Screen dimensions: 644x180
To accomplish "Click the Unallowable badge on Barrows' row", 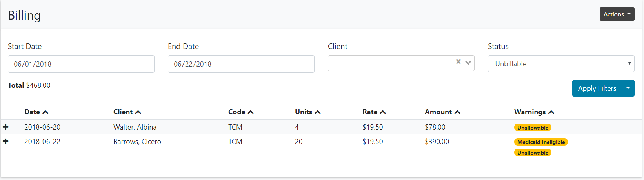I will coord(533,153).
